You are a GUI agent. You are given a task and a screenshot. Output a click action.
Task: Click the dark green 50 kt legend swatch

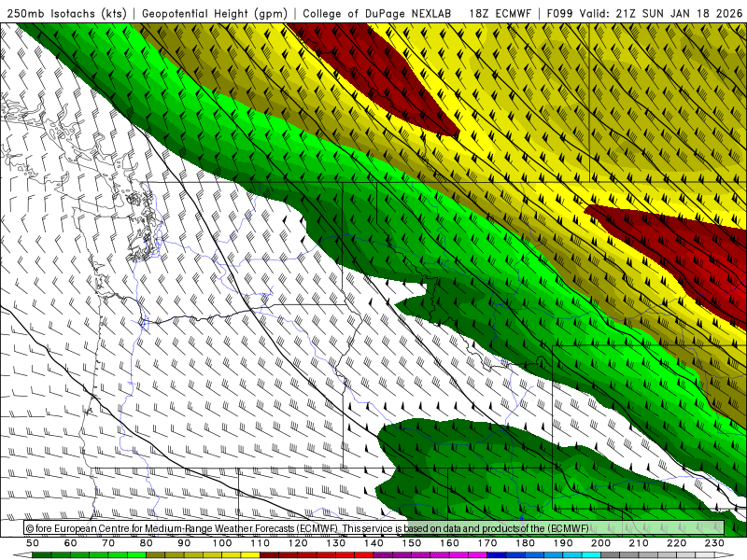point(42,555)
